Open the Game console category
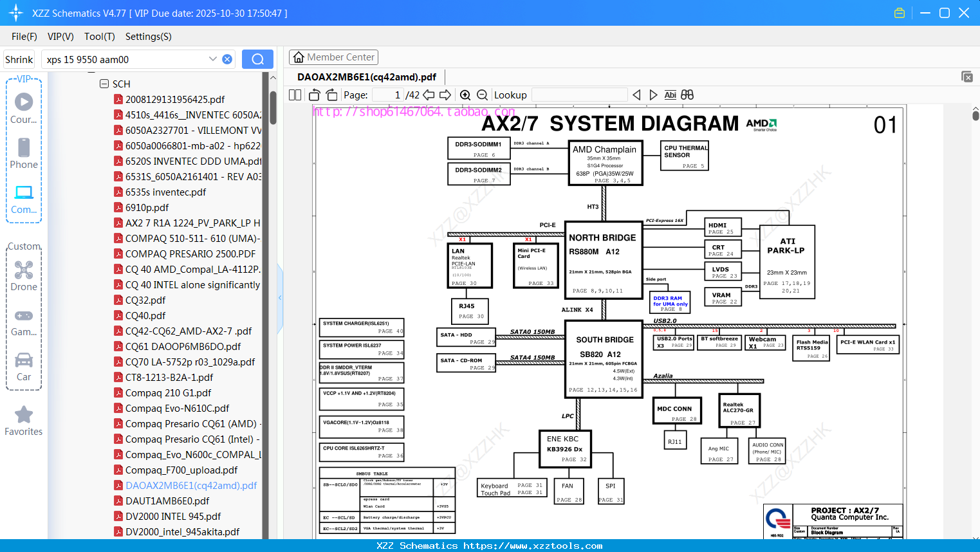The height and width of the screenshot is (552, 980). point(24,322)
